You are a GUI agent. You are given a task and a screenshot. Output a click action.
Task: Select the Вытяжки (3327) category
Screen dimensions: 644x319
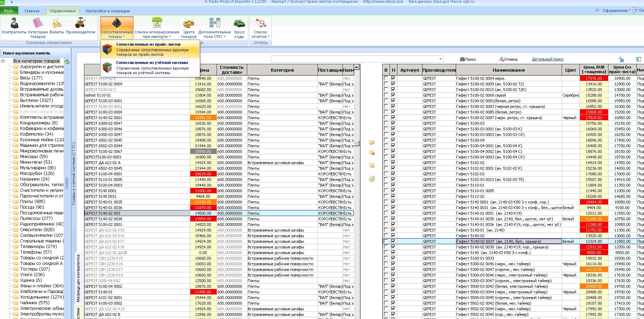pyautogui.click(x=36, y=100)
